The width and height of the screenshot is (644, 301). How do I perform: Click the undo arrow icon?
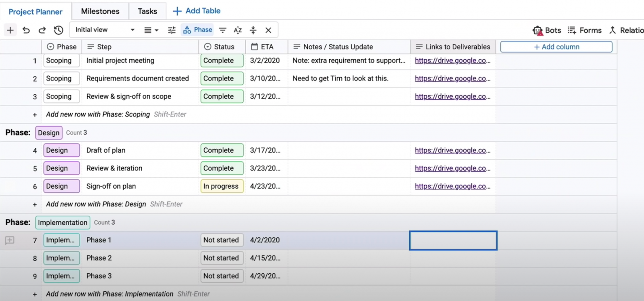click(26, 30)
